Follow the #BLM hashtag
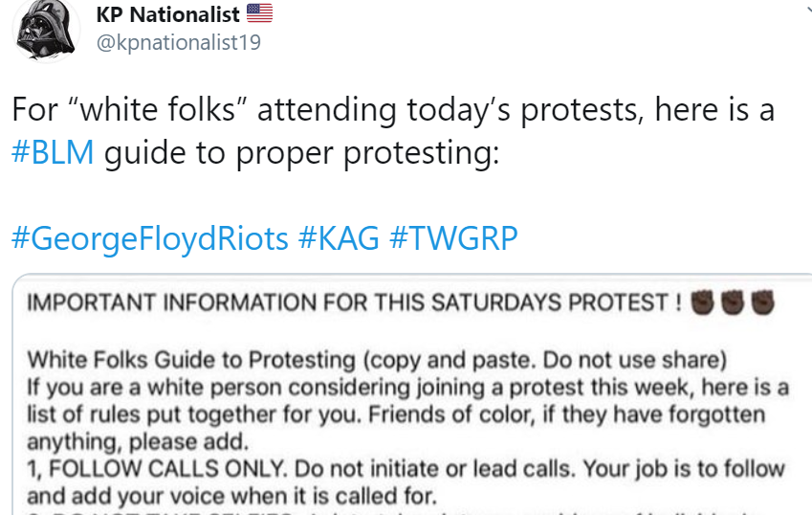812x515 pixels. tap(53, 152)
